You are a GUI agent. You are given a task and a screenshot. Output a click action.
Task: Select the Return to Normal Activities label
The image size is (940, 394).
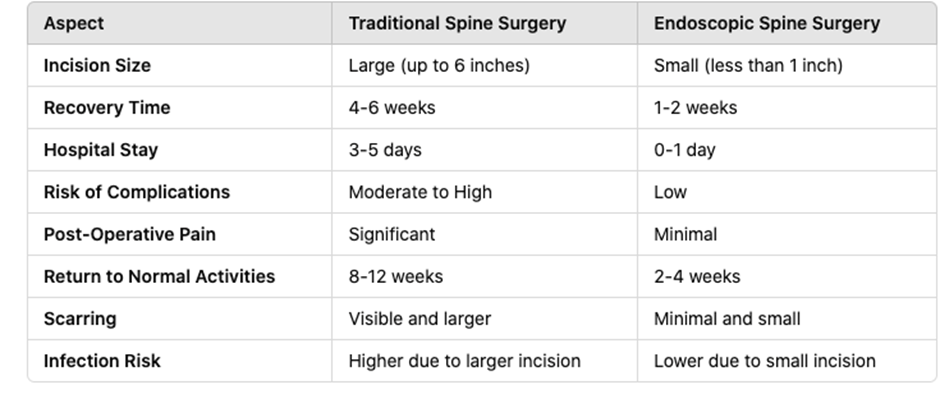[159, 276]
